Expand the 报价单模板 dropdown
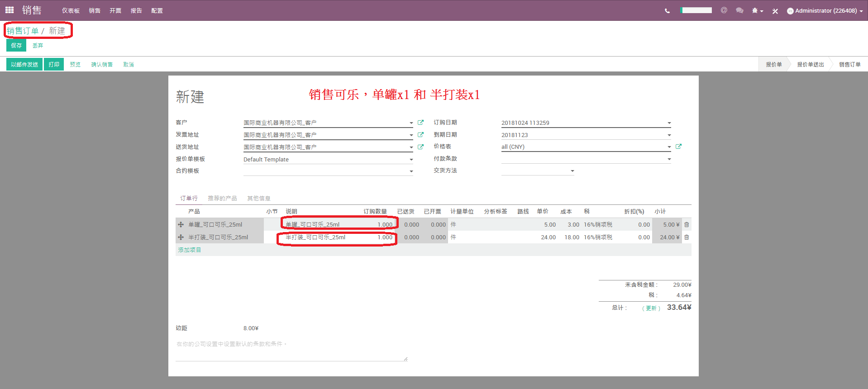868x389 pixels. coord(411,160)
